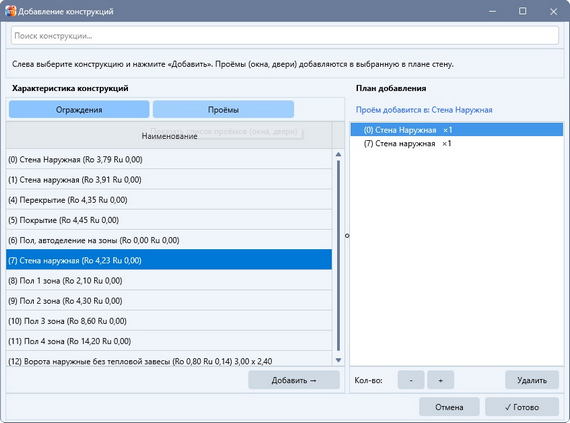Close the Добавление конструкций dialog
Screen dimensions: 570x423
[x=553, y=12]
